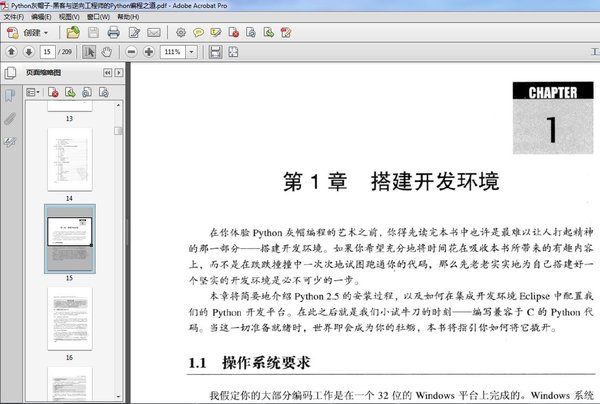Click the thumbnail label 13

click(x=69, y=119)
